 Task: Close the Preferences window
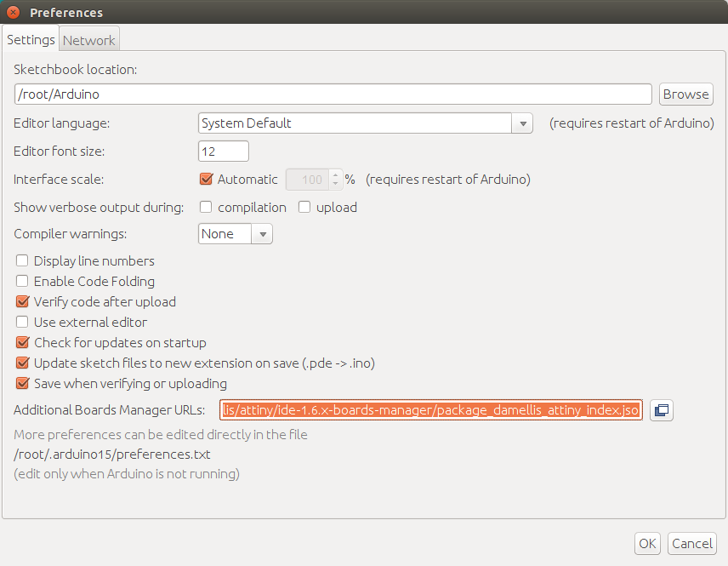point(13,13)
